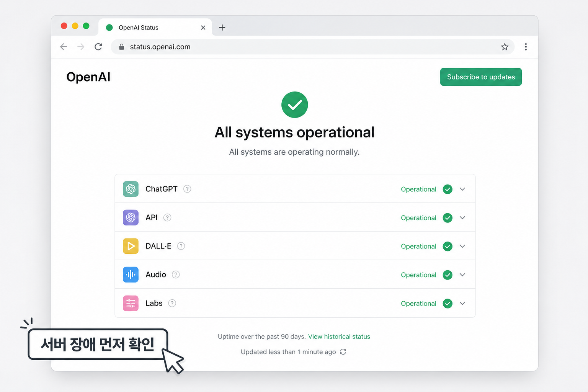588x392 pixels.
Task: Expand the Labs status row
Action: [462, 304]
